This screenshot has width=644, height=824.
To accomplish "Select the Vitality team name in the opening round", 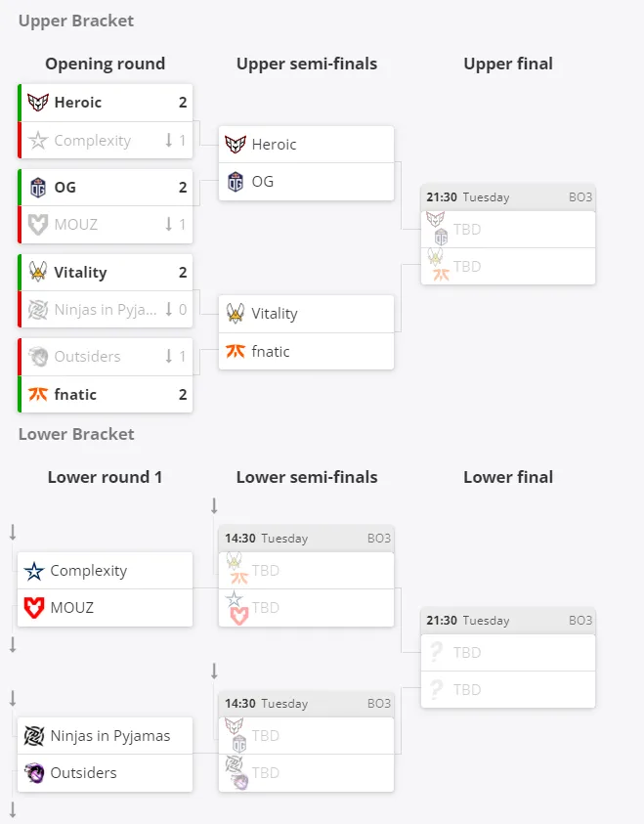I will pyautogui.click(x=80, y=272).
